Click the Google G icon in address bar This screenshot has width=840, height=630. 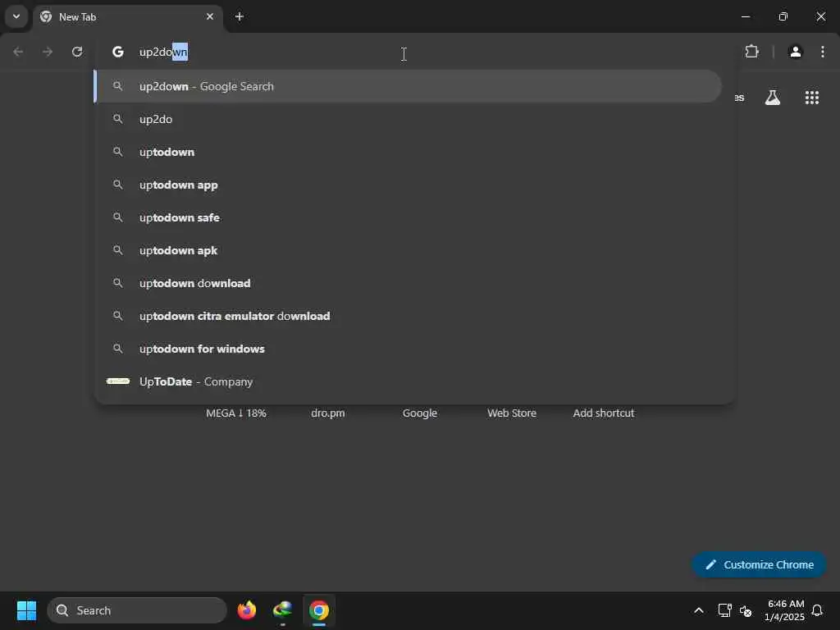pyautogui.click(x=118, y=52)
